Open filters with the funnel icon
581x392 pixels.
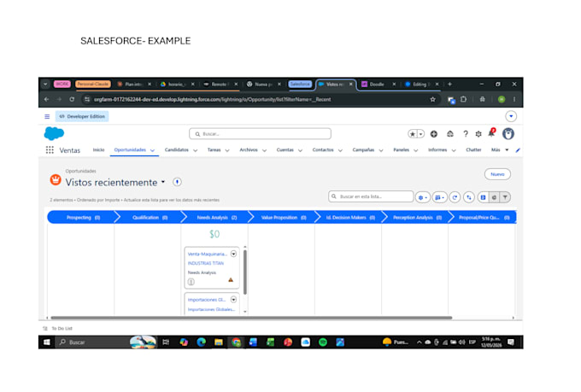pyautogui.click(x=505, y=197)
